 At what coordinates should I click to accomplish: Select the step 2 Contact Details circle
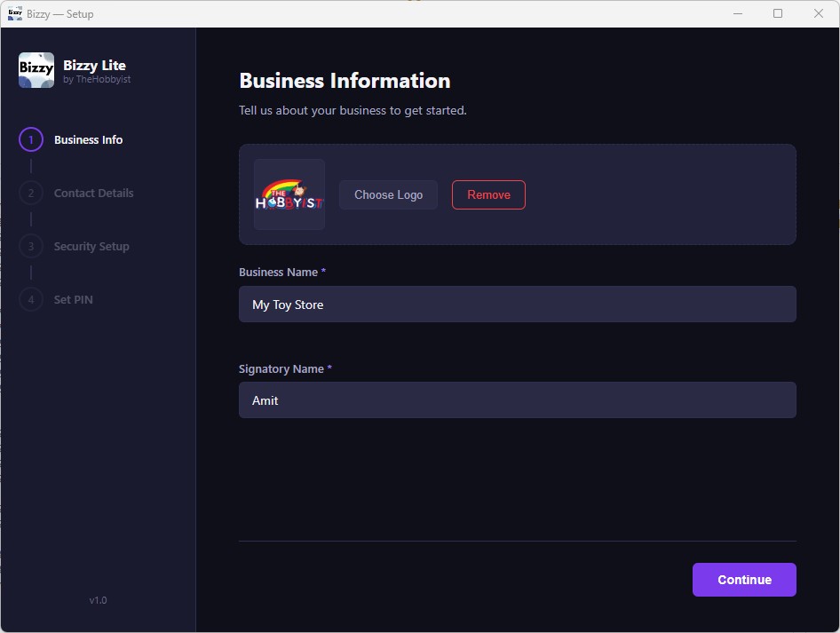click(x=30, y=193)
